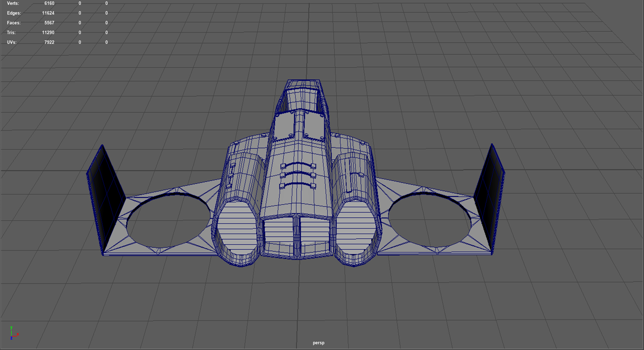Click the Tris label in the HUD

click(11, 33)
